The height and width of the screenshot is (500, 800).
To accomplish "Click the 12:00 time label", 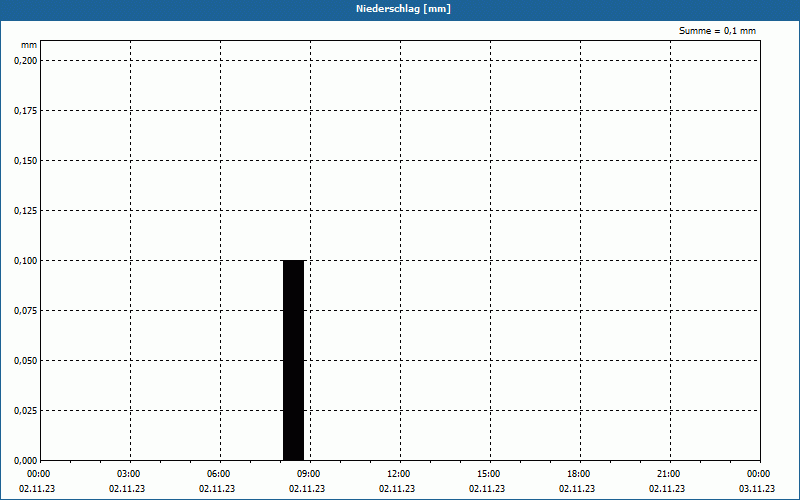I will click(x=398, y=474).
